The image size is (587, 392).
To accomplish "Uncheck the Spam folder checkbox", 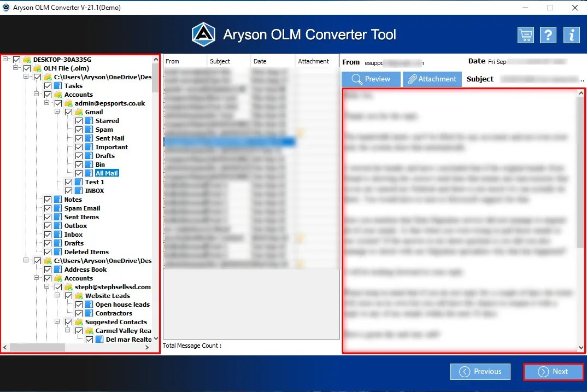I will [x=79, y=129].
